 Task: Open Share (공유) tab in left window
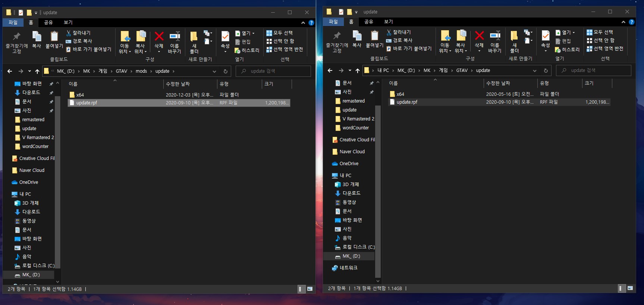coord(48,22)
